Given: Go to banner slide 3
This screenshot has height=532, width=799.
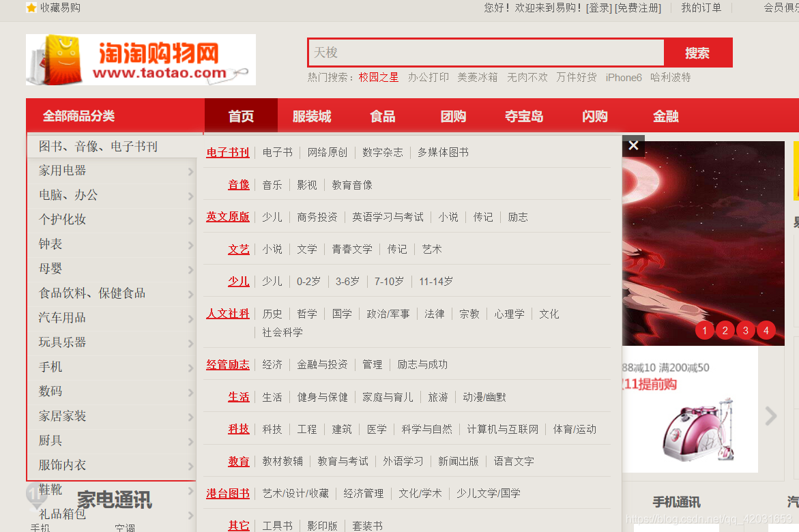Looking at the screenshot, I should coord(746,331).
